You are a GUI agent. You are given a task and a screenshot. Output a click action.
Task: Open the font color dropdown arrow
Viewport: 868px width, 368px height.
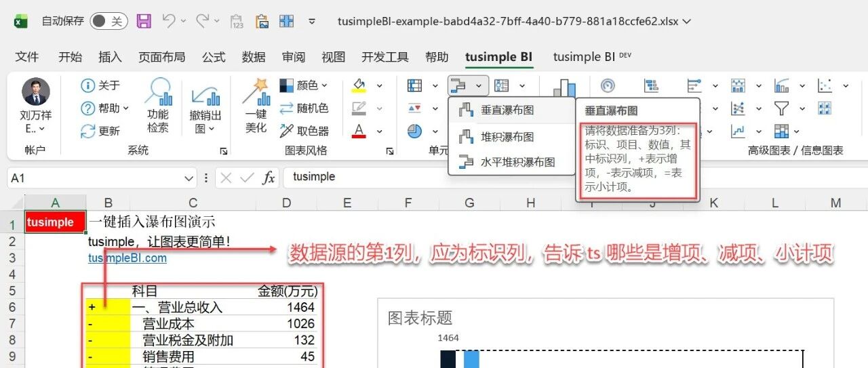point(379,131)
